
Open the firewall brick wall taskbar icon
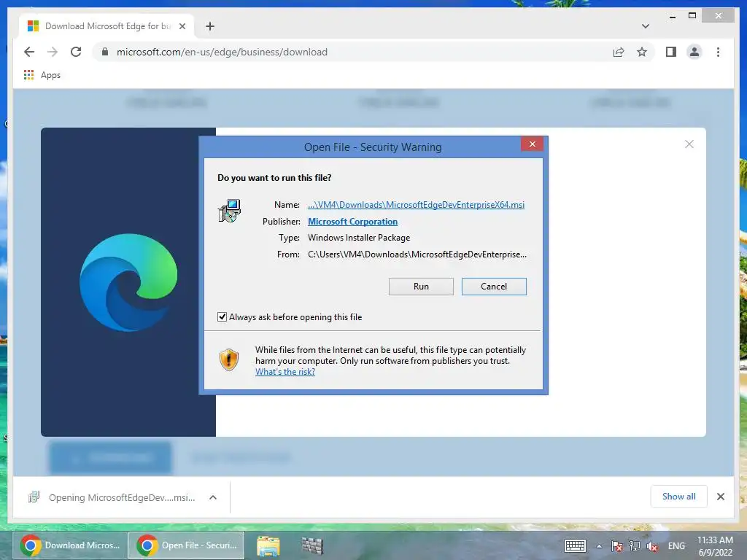point(312,545)
